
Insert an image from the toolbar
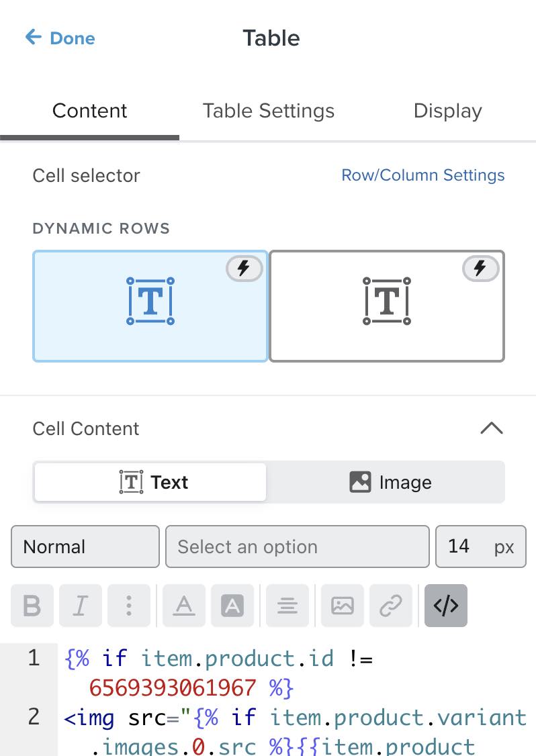coord(343,606)
